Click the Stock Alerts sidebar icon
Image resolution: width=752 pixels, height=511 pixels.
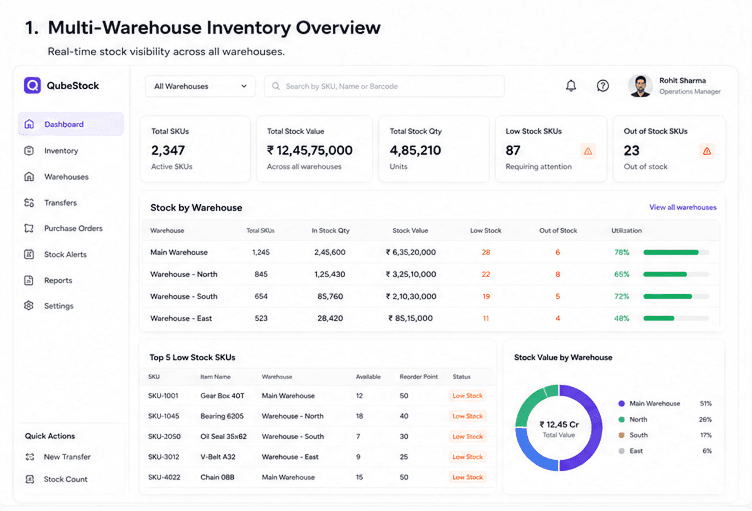click(29, 254)
